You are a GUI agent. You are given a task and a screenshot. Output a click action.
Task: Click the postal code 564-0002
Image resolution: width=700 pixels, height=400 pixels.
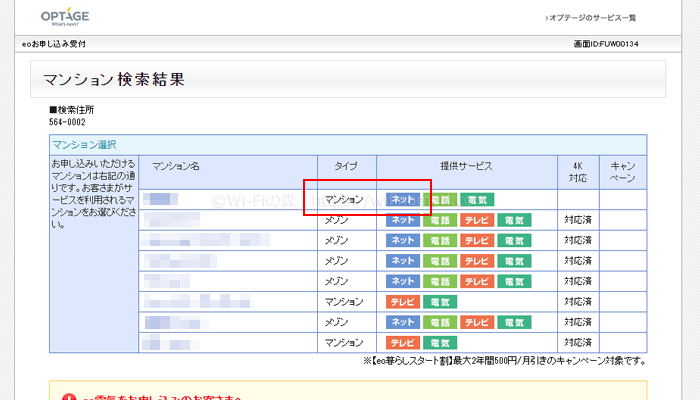(x=67, y=122)
